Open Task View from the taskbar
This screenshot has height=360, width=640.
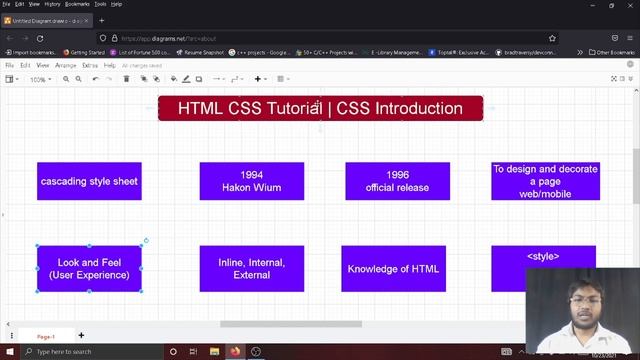(x=193, y=351)
